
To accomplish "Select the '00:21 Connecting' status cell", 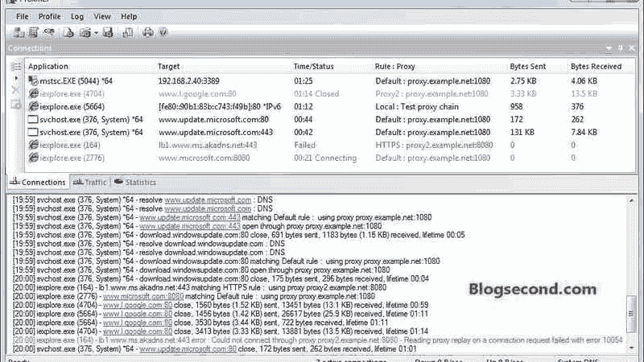I will pyautogui.click(x=325, y=158).
